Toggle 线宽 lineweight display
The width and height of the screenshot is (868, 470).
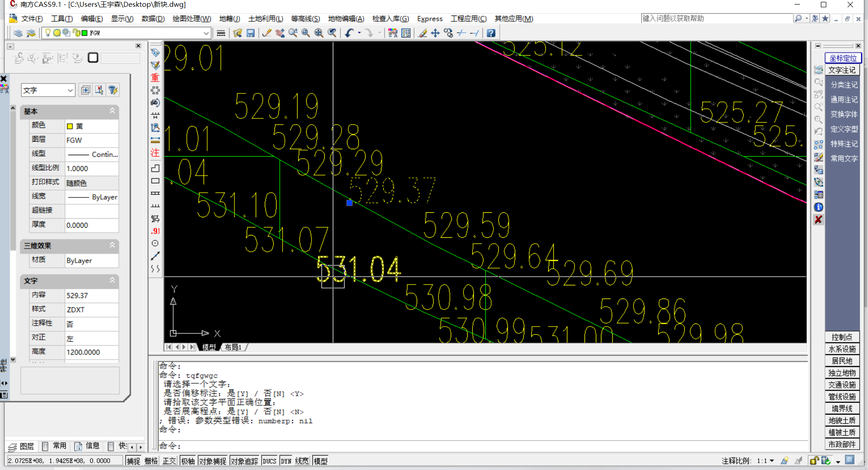pos(302,461)
